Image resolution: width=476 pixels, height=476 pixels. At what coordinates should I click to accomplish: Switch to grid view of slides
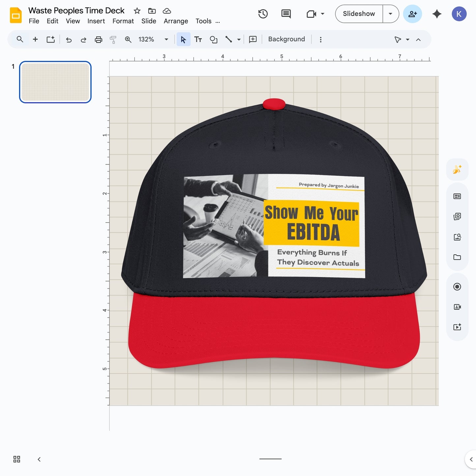(17, 459)
